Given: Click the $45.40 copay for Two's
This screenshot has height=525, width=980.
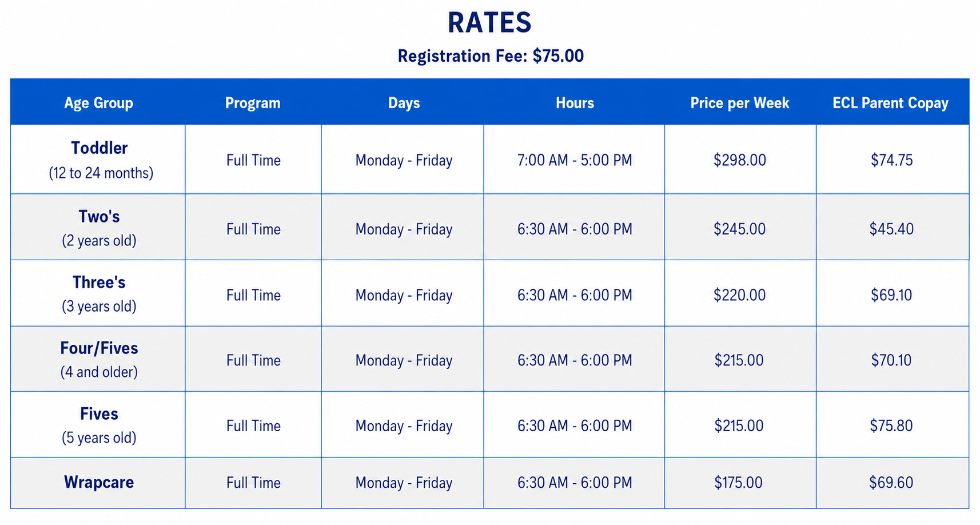Looking at the screenshot, I should tap(891, 229).
